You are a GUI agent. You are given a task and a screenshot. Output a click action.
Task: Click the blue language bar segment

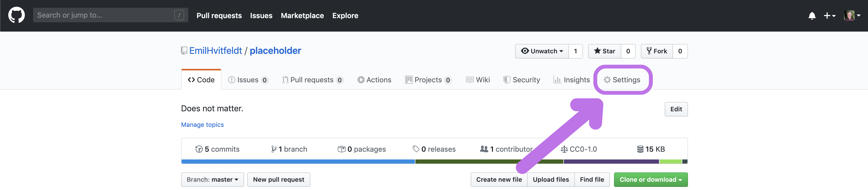coord(298,162)
